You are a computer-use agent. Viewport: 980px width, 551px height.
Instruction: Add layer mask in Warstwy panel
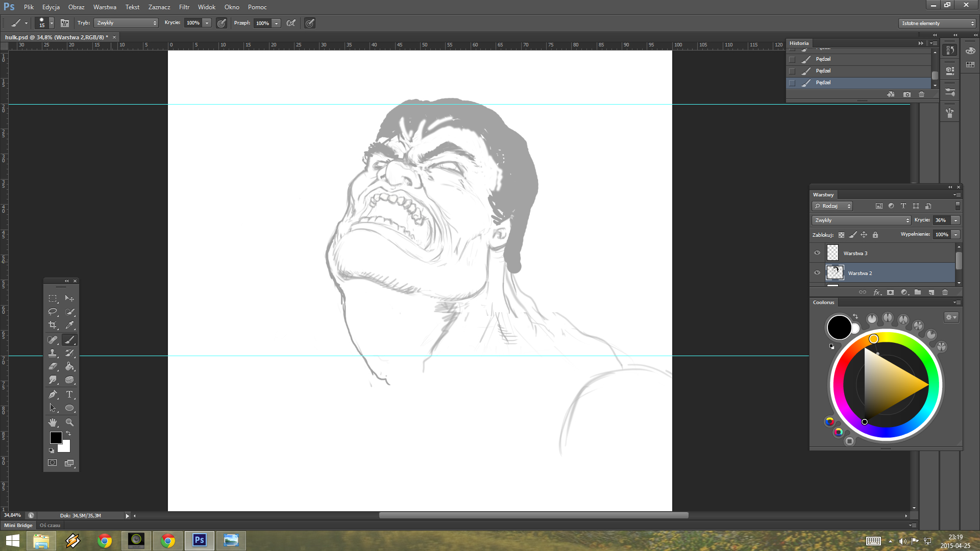tap(891, 292)
